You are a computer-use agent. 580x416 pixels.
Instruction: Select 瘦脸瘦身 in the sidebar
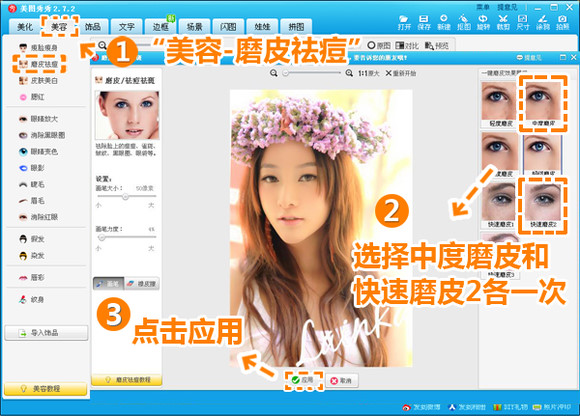(x=38, y=48)
